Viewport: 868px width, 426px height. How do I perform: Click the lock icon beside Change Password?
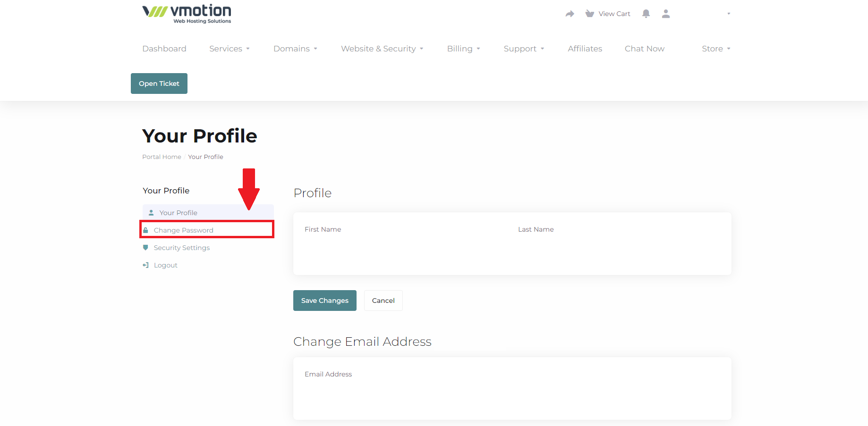pos(146,230)
